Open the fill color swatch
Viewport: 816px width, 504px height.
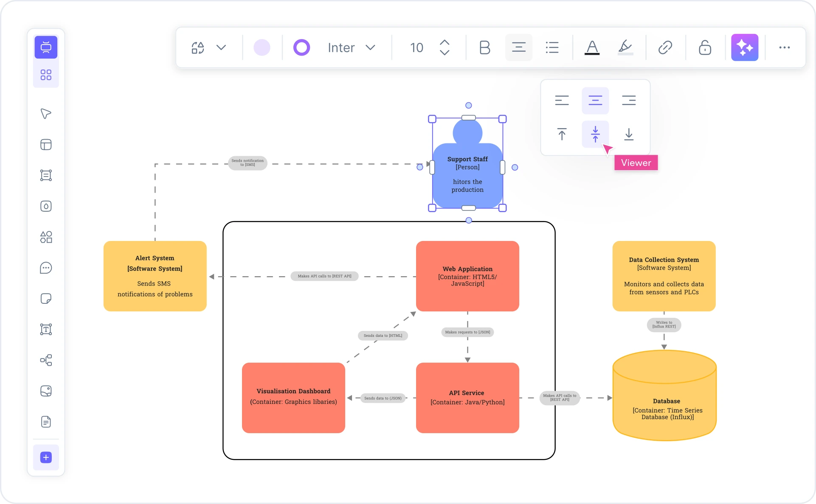click(262, 47)
